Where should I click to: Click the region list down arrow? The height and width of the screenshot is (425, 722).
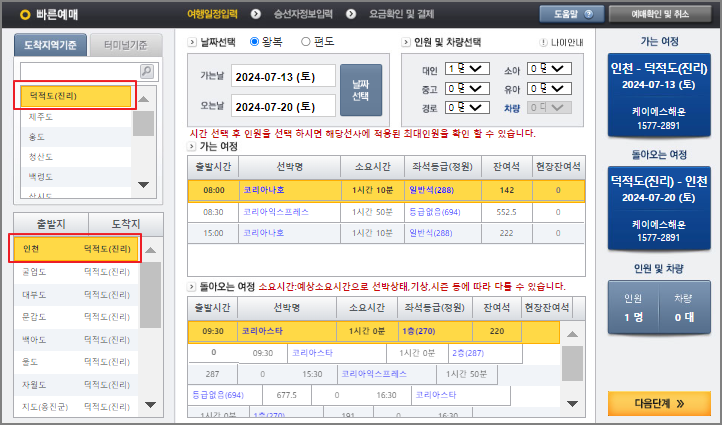(144, 185)
